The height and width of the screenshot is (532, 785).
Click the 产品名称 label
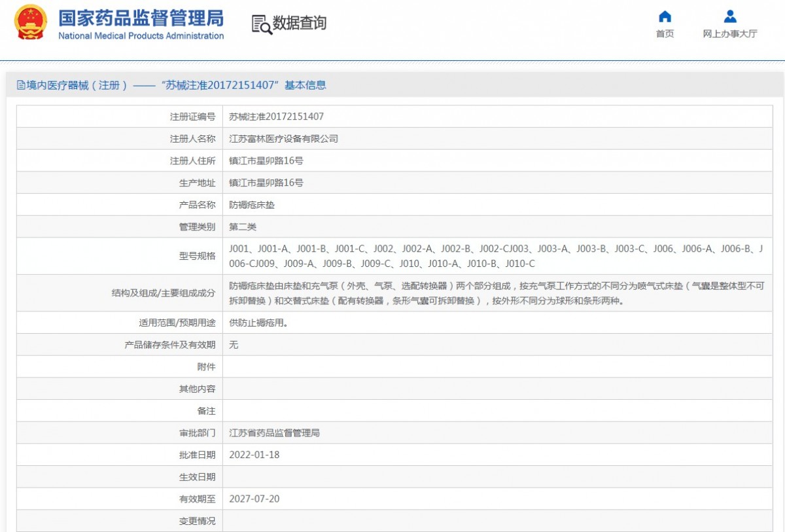[197, 205]
